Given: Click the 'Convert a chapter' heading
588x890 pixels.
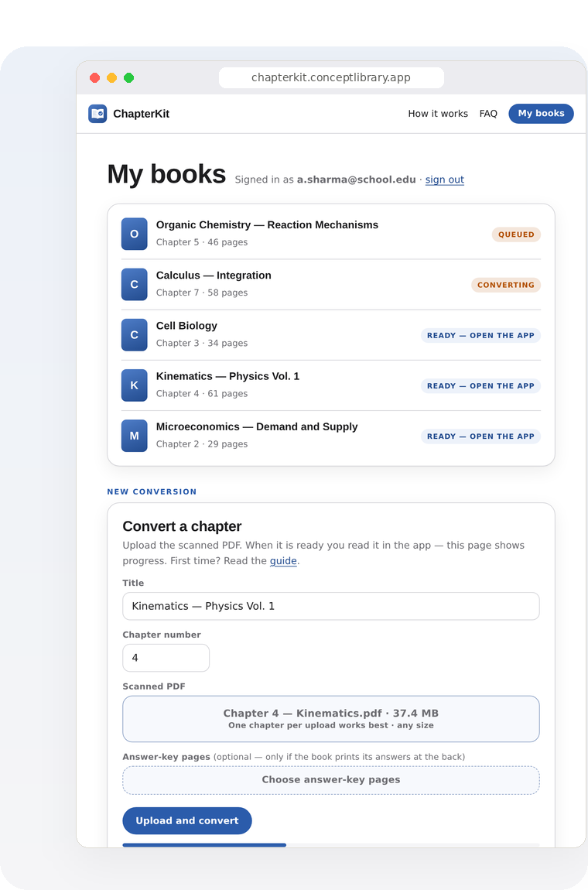Looking at the screenshot, I should [x=182, y=526].
